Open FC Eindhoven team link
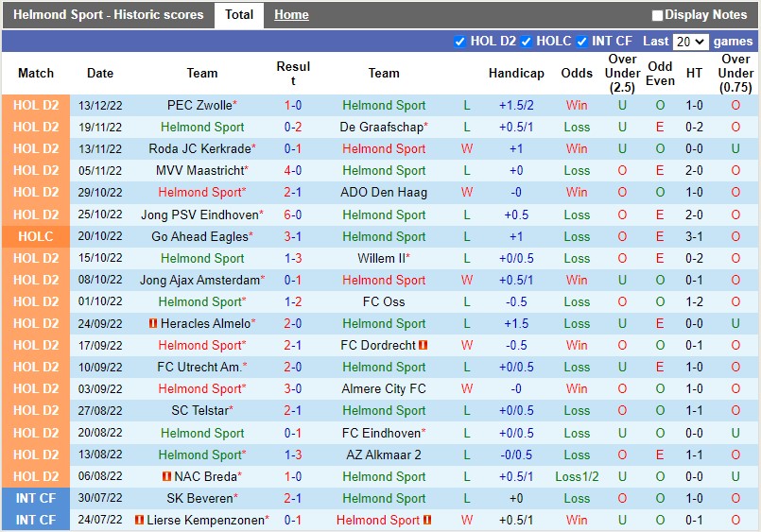This screenshot has height=532, width=761. pos(382,433)
